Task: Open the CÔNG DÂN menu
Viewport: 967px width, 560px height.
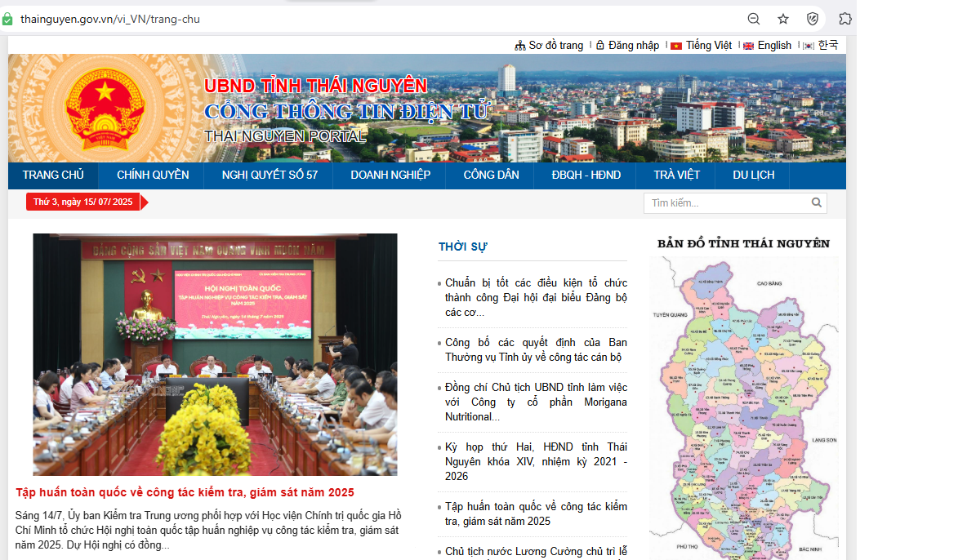Action: [491, 176]
